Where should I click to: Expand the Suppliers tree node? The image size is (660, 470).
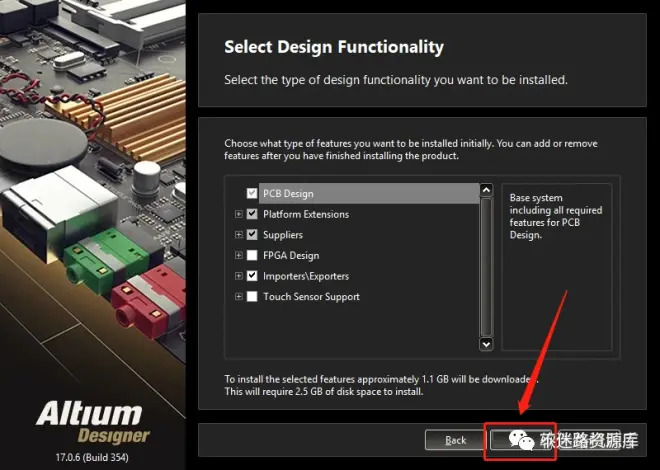[239, 235]
